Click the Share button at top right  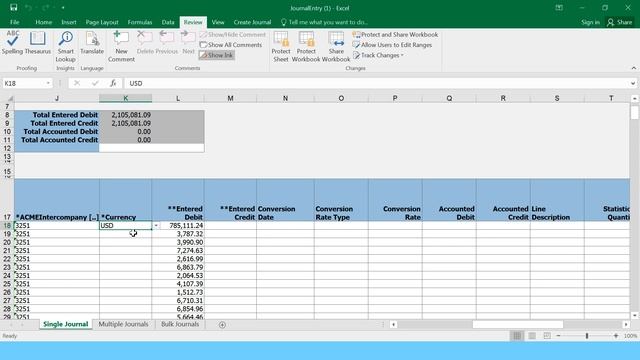(620, 22)
